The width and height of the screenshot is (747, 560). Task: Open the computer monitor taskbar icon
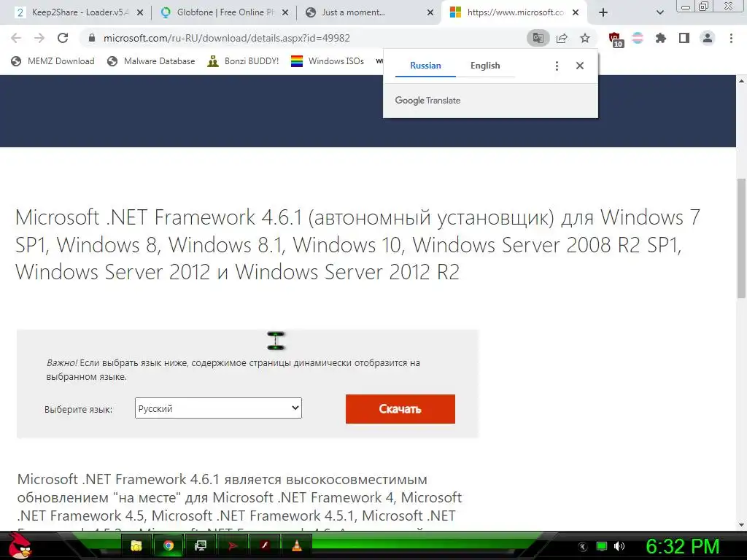point(200,545)
